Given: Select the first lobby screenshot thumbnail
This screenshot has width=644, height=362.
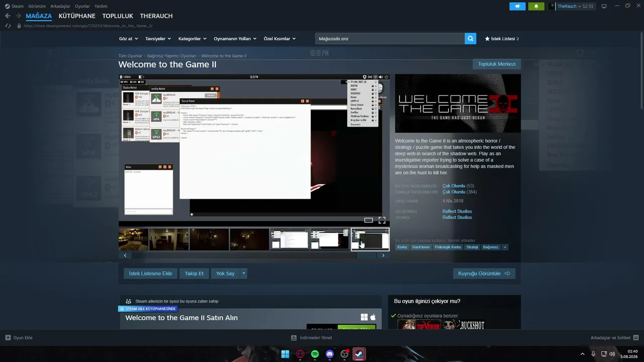Looking at the screenshot, I should [x=133, y=239].
